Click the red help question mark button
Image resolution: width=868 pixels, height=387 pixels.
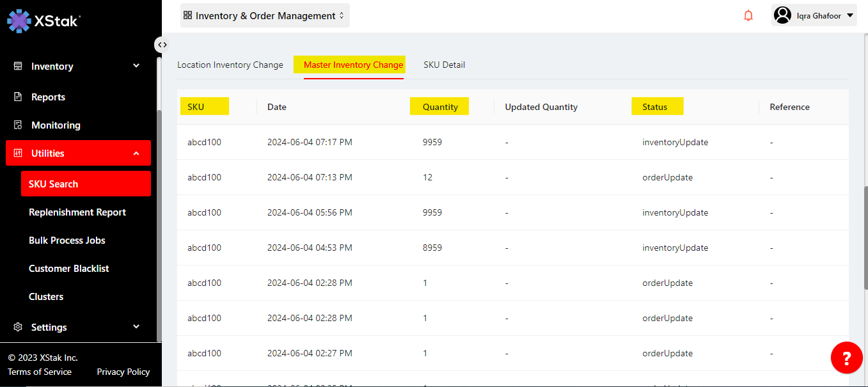846,358
